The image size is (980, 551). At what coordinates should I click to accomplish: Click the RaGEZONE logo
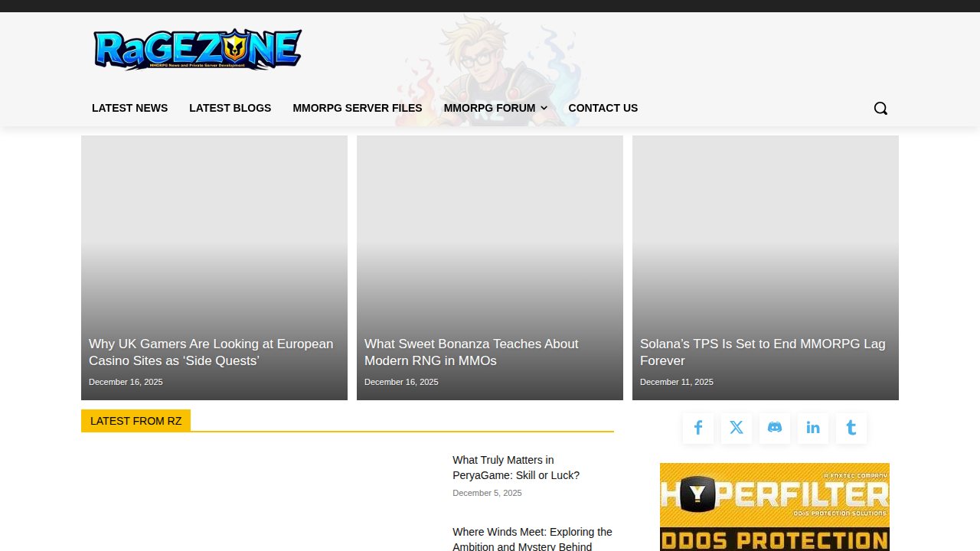tap(198, 50)
